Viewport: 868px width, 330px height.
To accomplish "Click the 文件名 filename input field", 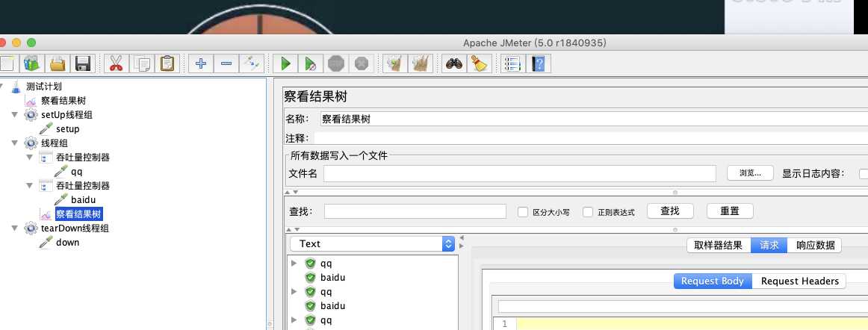I will (x=520, y=174).
